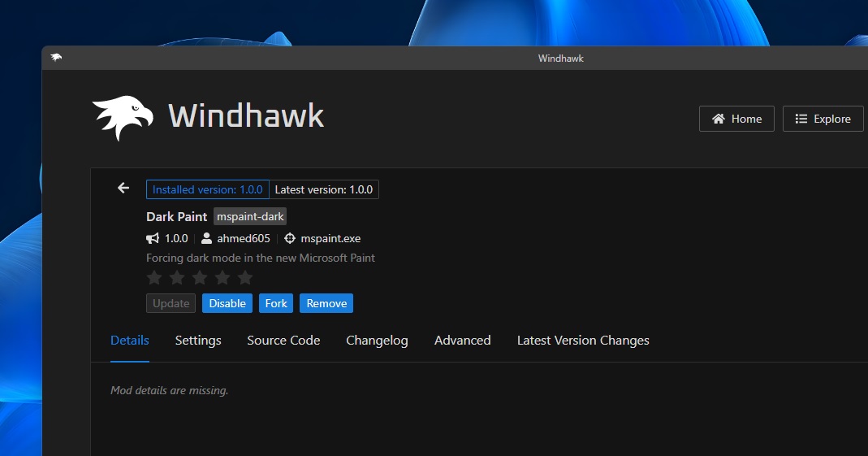Click the Dark Paint mod title
Viewport: 868px width, 456px height.
[x=176, y=216]
